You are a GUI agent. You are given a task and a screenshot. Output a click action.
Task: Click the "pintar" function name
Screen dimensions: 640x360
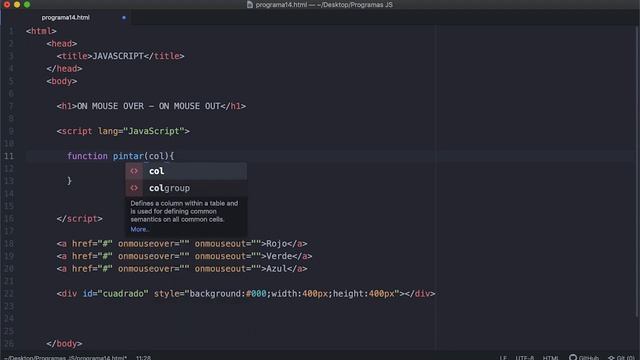pos(128,156)
